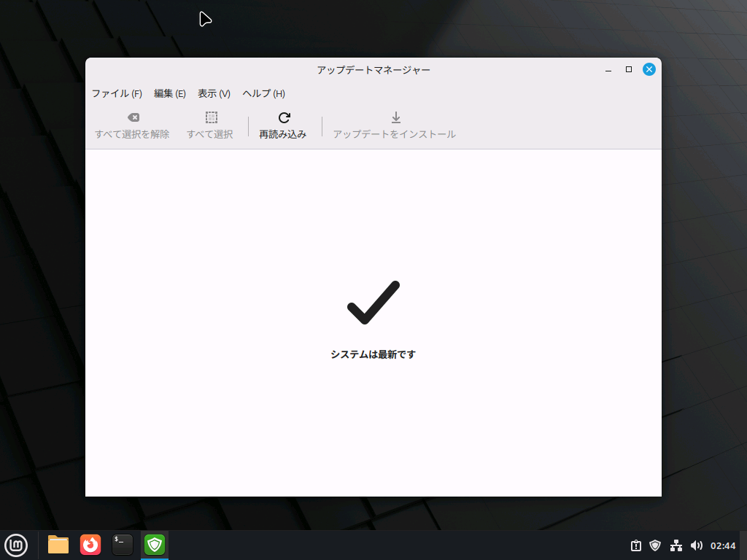Open the clipboard report tray icon

634,545
